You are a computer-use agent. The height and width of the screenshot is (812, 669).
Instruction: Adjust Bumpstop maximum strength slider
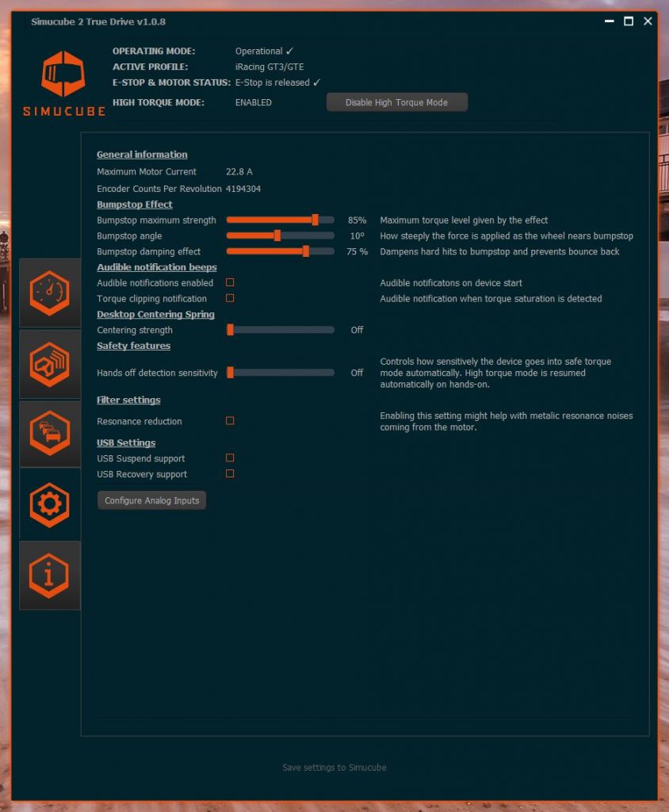point(280,220)
